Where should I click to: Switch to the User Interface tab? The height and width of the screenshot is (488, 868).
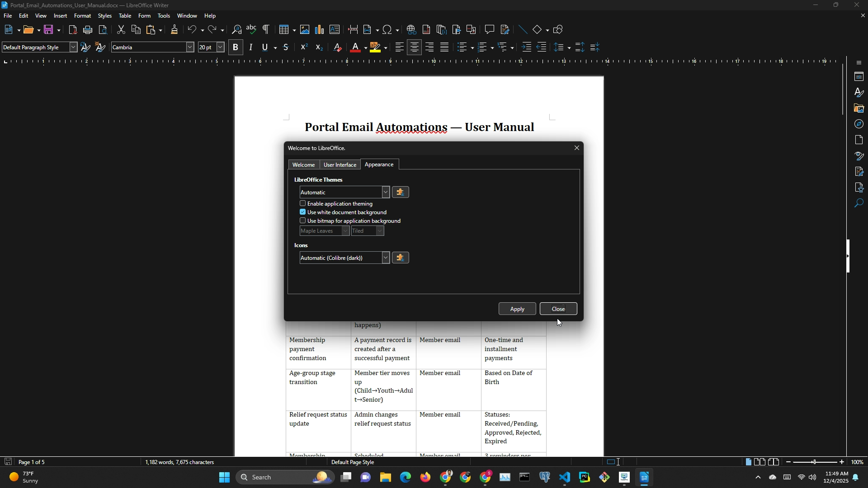pyautogui.click(x=340, y=165)
